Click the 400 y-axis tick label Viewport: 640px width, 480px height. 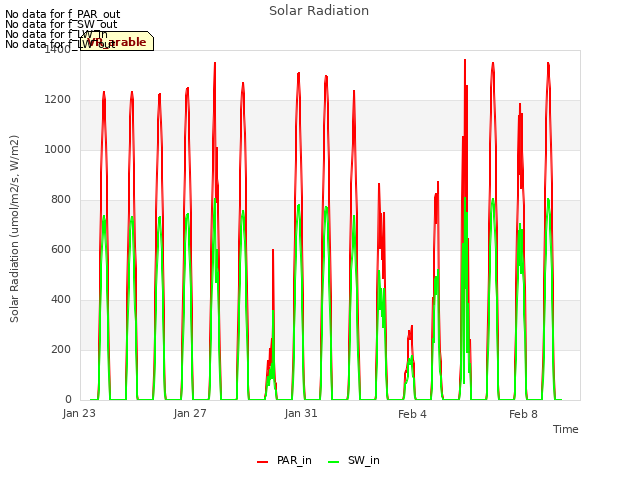(x=61, y=300)
